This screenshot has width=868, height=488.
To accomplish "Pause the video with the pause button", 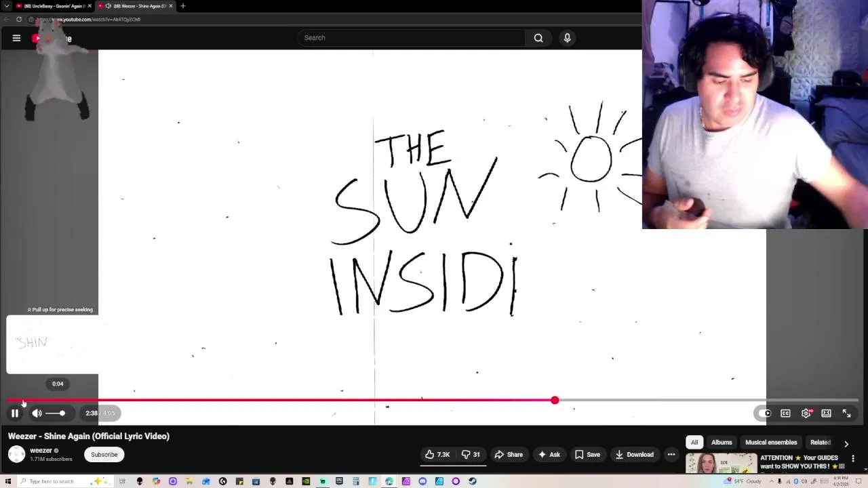I will [x=15, y=413].
